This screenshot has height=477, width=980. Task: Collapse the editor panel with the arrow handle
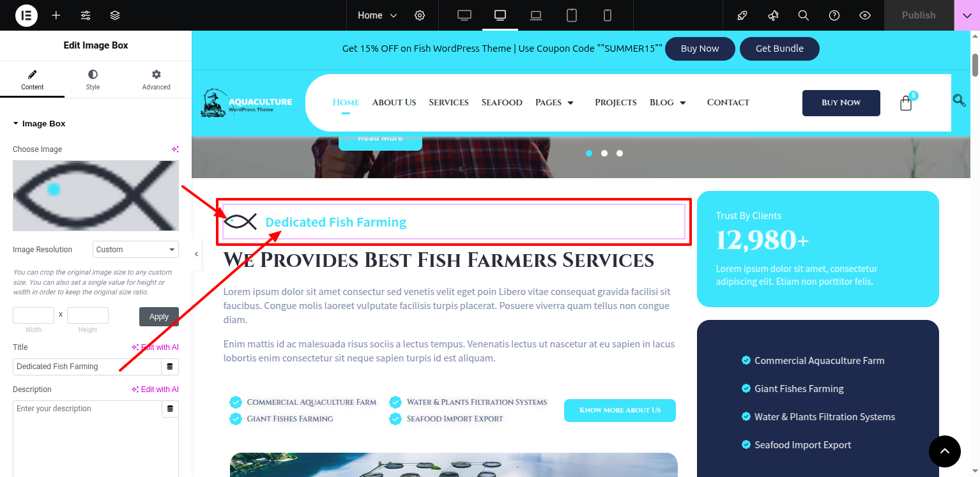[196, 254]
